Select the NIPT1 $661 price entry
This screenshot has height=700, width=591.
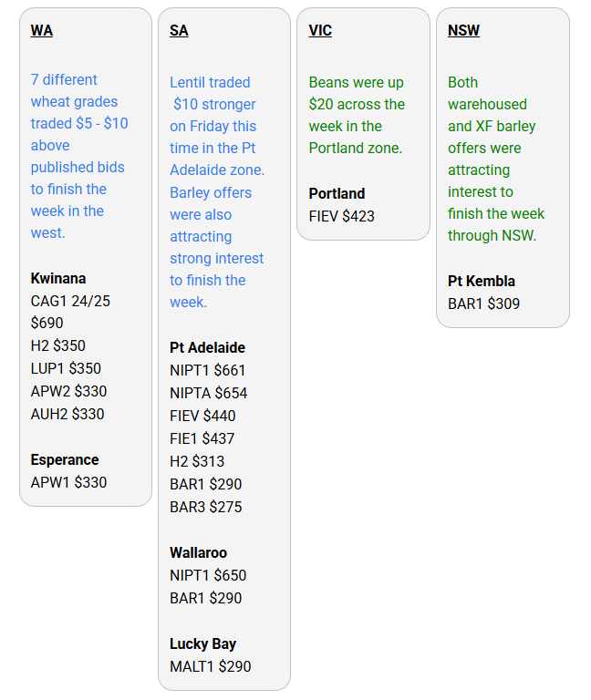click(x=208, y=370)
